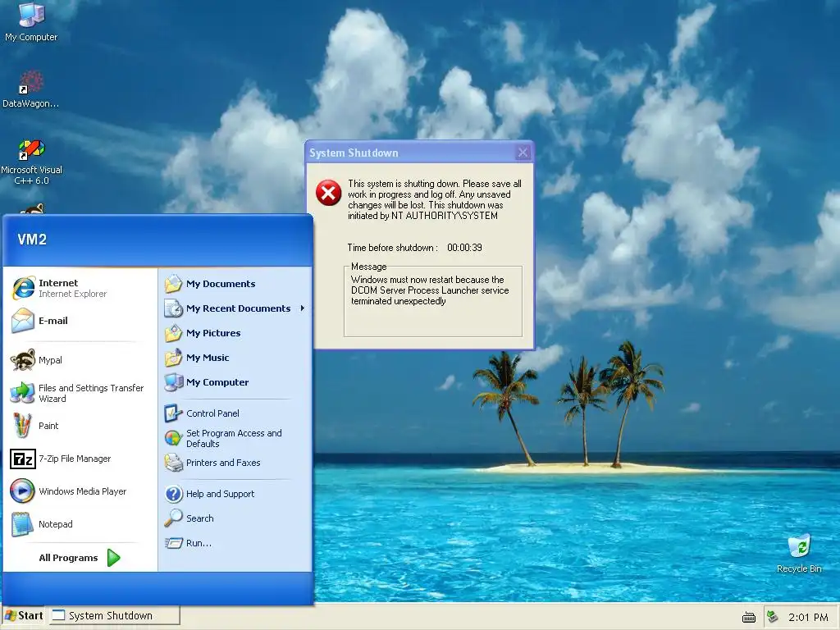Click the Windows Media Player icon
Image resolution: width=840 pixels, height=630 pixels.
(x=23, y=491)
